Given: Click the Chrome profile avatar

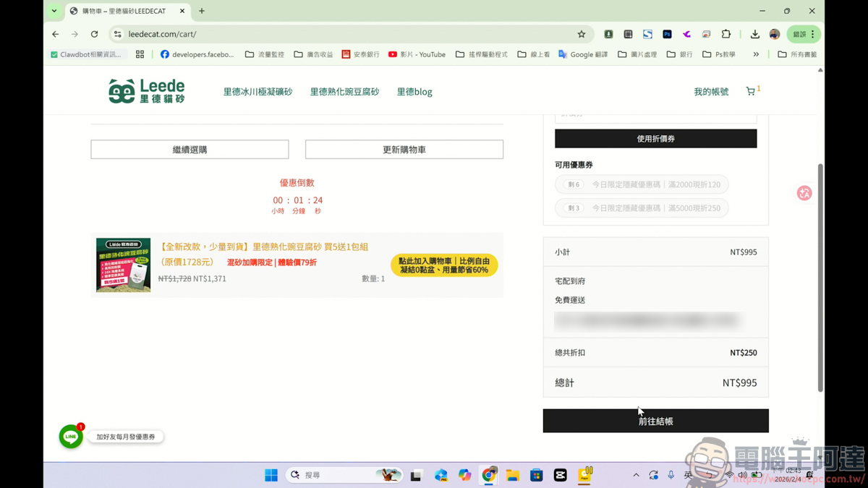Looking at the screenshot, I should (x=774, y=34).
